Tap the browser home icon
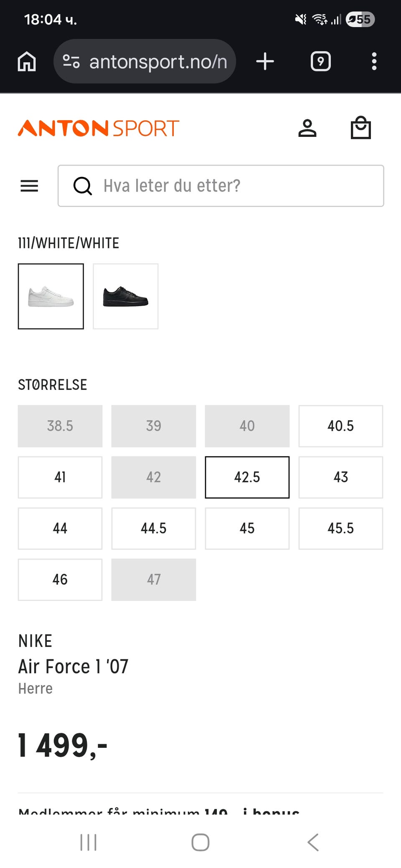This screenshot has height=868, width=401. [27, 61]
